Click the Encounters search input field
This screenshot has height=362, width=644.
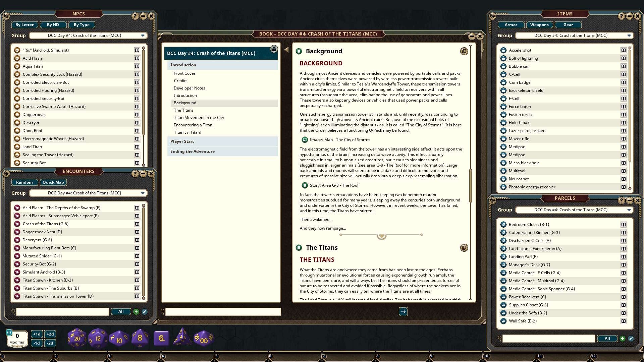pyautogui.click(x=62, y=312)
